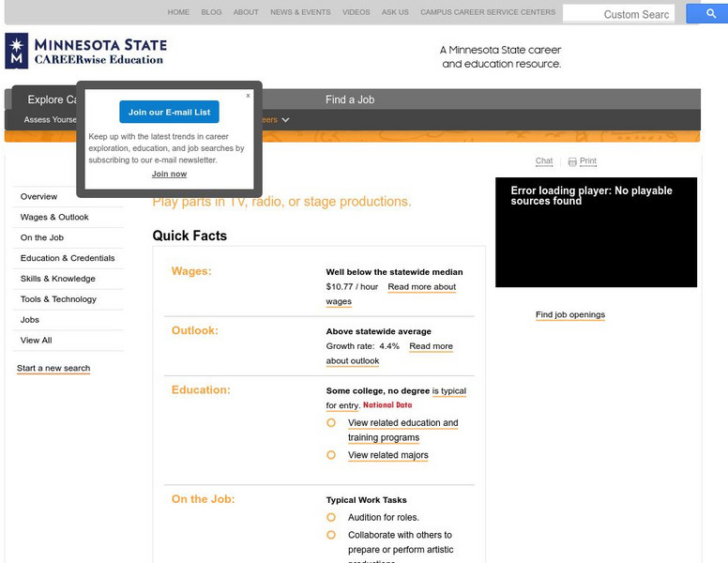Click Read more about wages link
This screenshot has height=563, width=728.
tap(421, 287)
